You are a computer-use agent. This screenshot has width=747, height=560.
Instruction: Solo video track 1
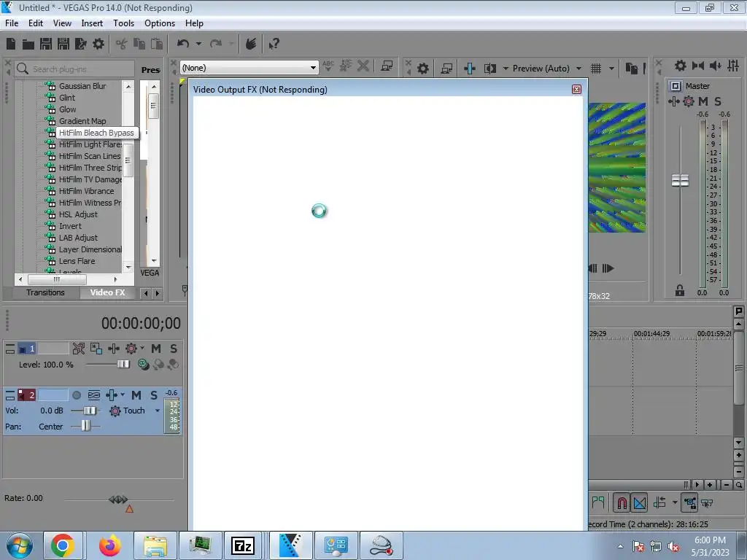point(174,349)
